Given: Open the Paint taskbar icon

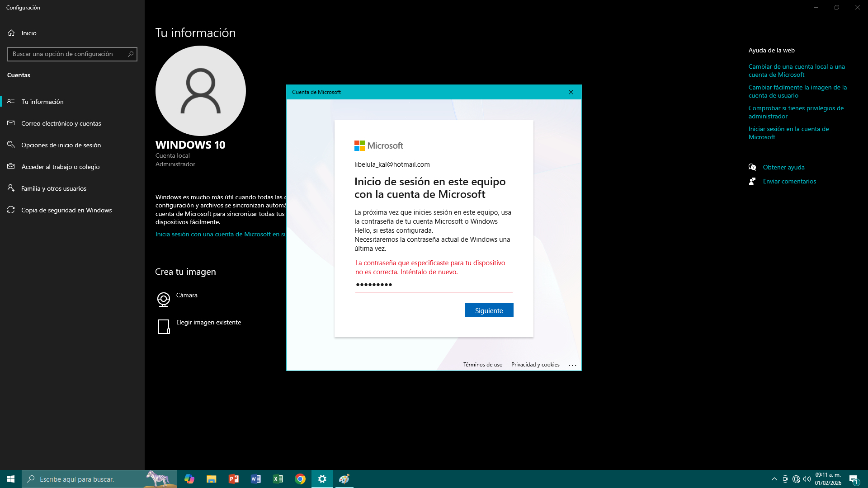Looking at the screenshot, I should coord(344,479).
